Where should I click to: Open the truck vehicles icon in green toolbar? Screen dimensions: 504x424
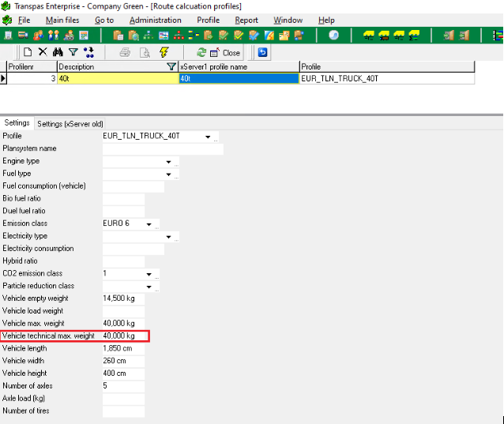tap(23, 36)
